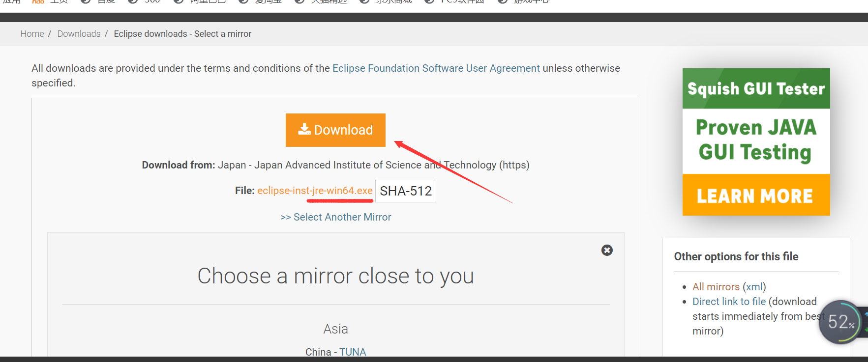
Task: Click the eclipse-inst-jre-win64.exe file link
Action: (x=315, y=191)
